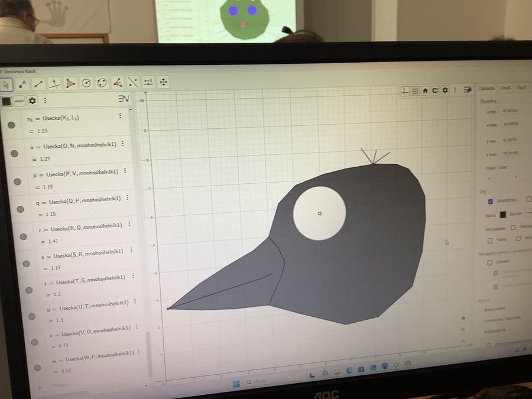Open the algebra fill color black swatch

pos(6,101)
